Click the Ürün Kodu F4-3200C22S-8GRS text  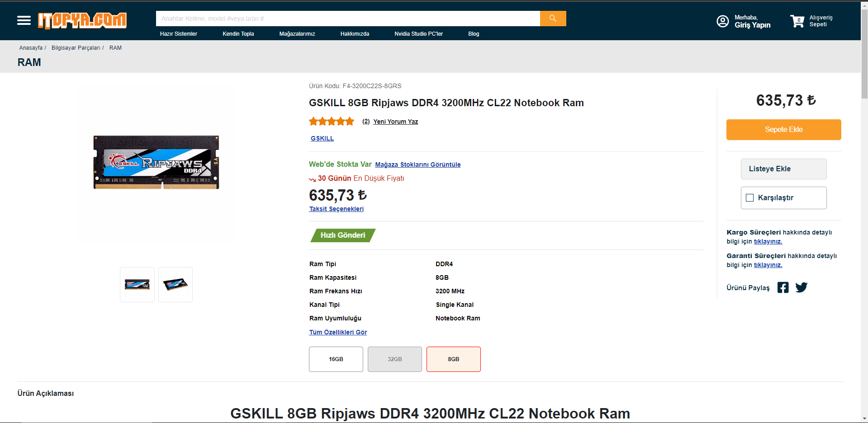[x=355, y=86]
